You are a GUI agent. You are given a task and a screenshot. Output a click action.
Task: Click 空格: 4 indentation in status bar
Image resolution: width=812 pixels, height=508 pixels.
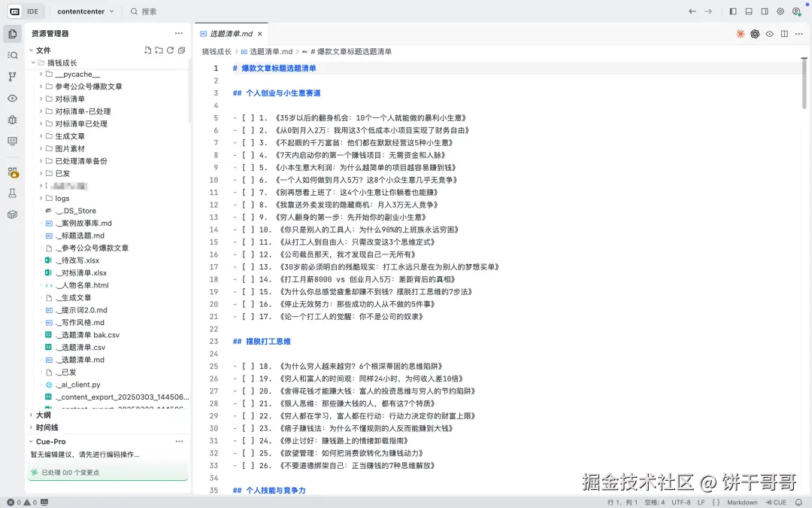(655, 502)
